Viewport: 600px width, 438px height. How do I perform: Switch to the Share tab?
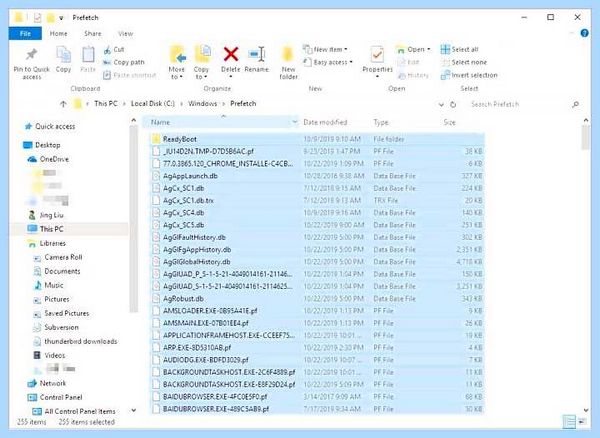(93, 34)
